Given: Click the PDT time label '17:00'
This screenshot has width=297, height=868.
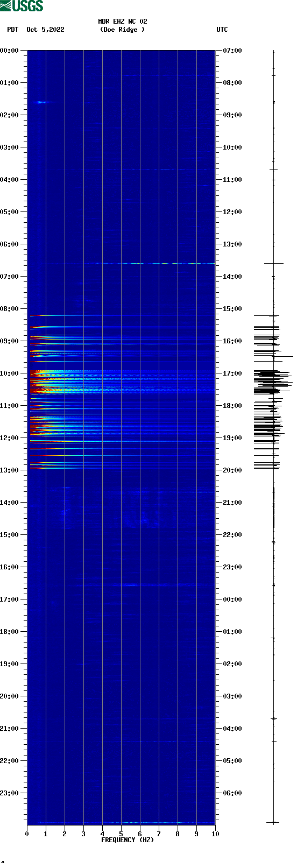Looking at the screenshot, I should tap(9, 599).
